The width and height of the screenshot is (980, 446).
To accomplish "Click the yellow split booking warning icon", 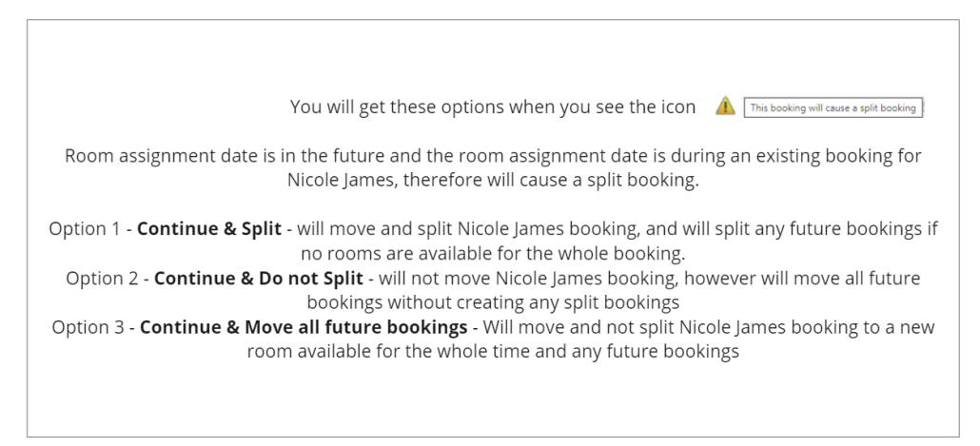I will [x=725, y=107].
